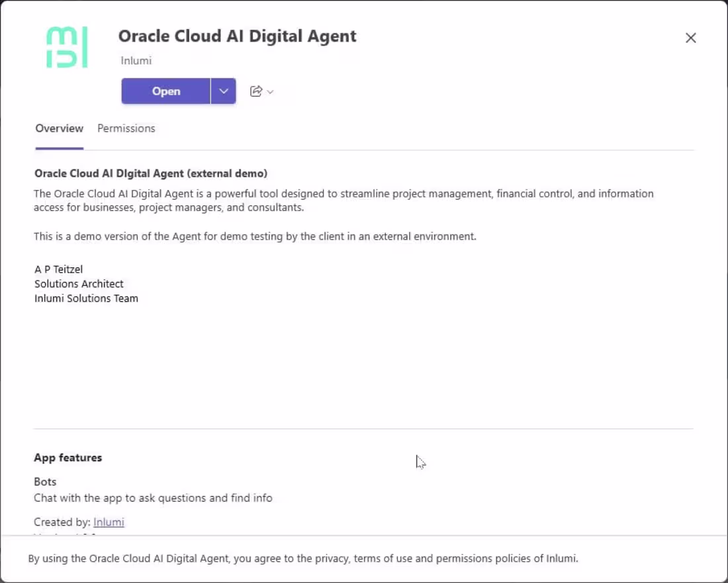728x583 pixels.
Task: Select the app title text
Action: tap(237, 36)
